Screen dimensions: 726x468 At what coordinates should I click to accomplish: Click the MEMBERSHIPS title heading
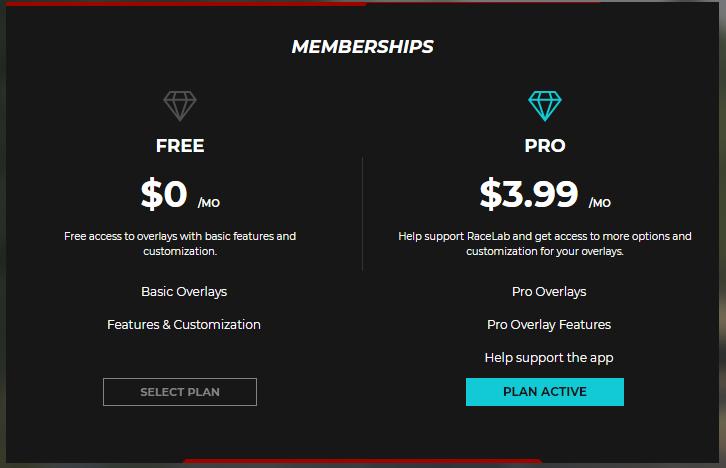pos(363,47)
